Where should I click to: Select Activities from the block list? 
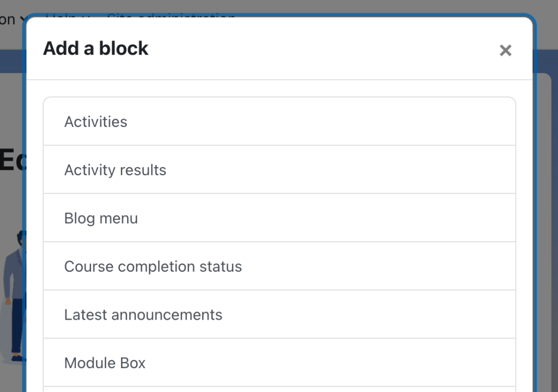(95, 121)
